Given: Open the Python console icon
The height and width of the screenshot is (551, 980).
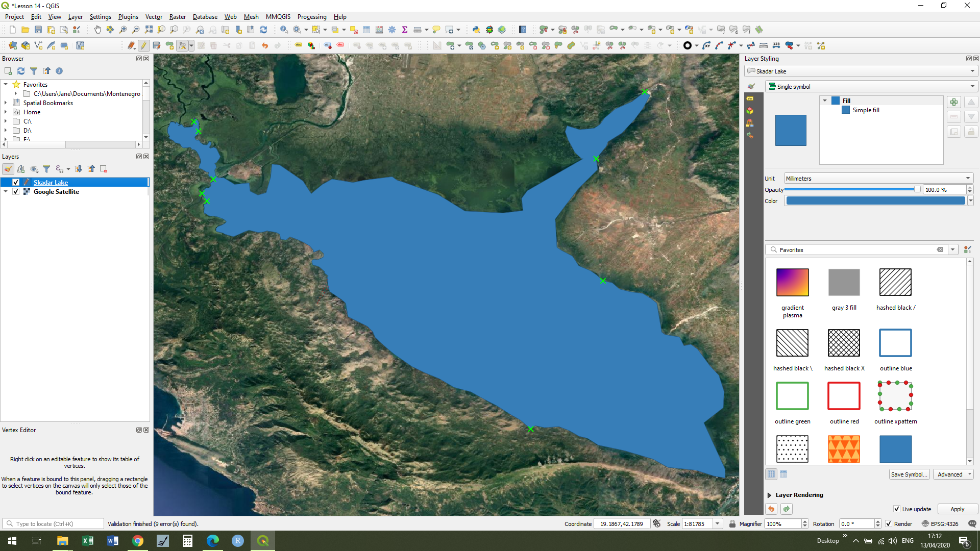Looking at the screenshot, I should coord(476,30).
